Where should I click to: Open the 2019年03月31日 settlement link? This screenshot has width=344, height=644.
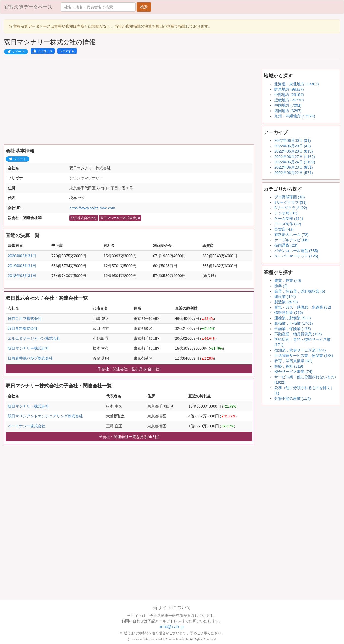pos(22,266)
